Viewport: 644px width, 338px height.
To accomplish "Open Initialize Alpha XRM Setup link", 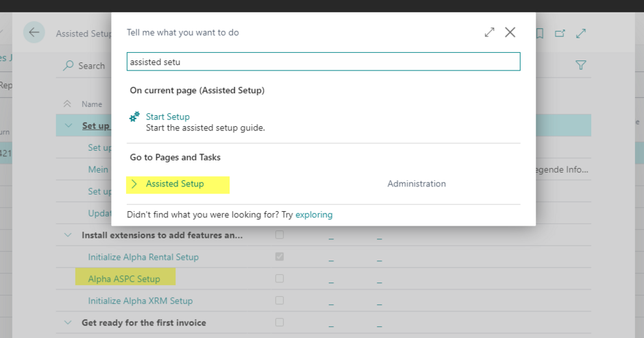I will click(x=140, y=301).
